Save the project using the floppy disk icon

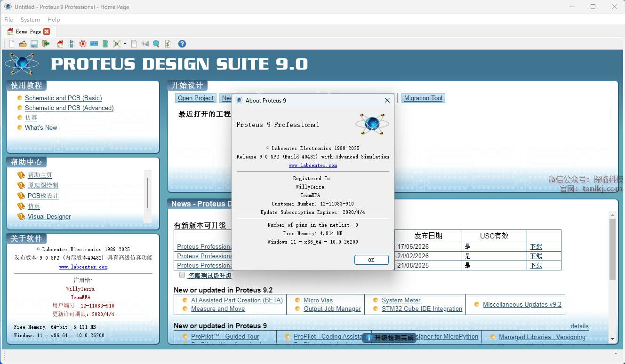coord(34,44)
